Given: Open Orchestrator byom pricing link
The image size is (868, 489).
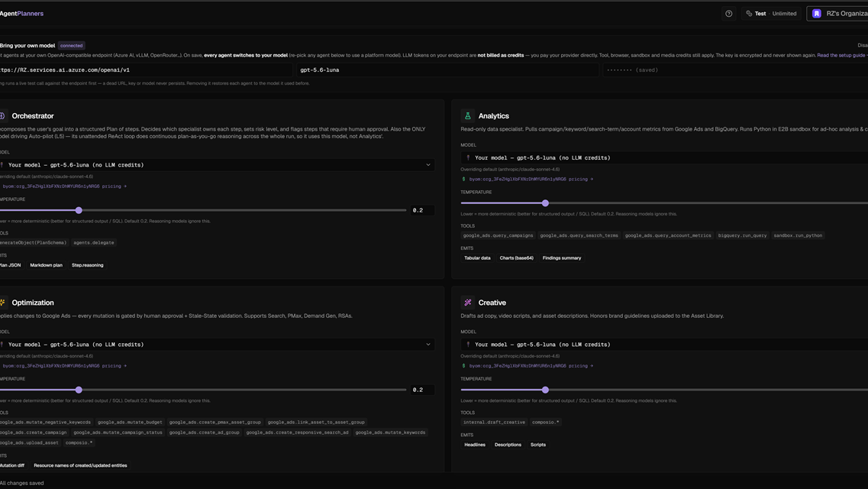Looking at the screenshot, I should coord(64,186).
